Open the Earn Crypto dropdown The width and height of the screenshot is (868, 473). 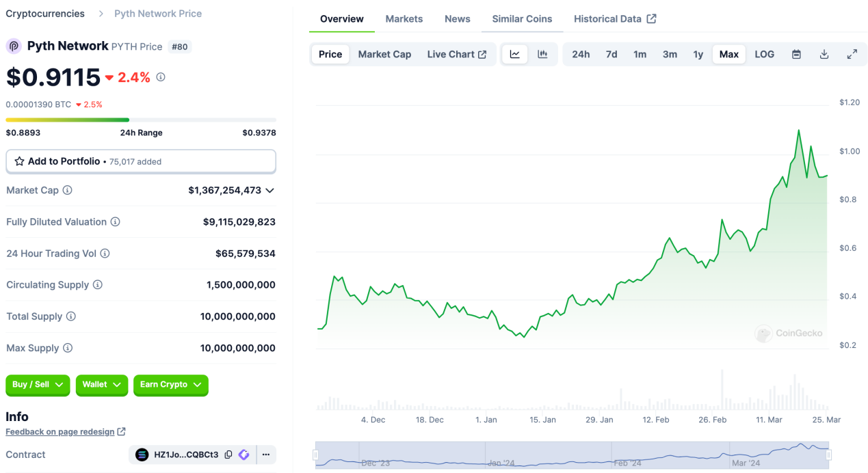click(x=170, y=385)
